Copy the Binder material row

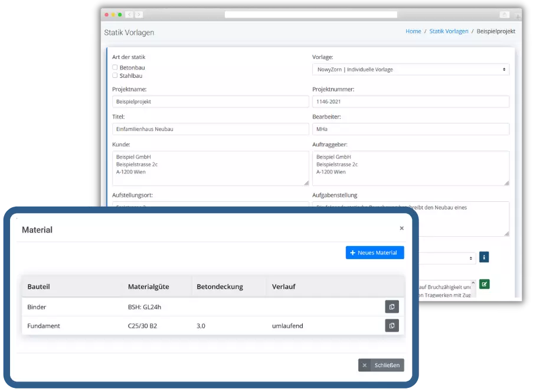coord(391,306)
